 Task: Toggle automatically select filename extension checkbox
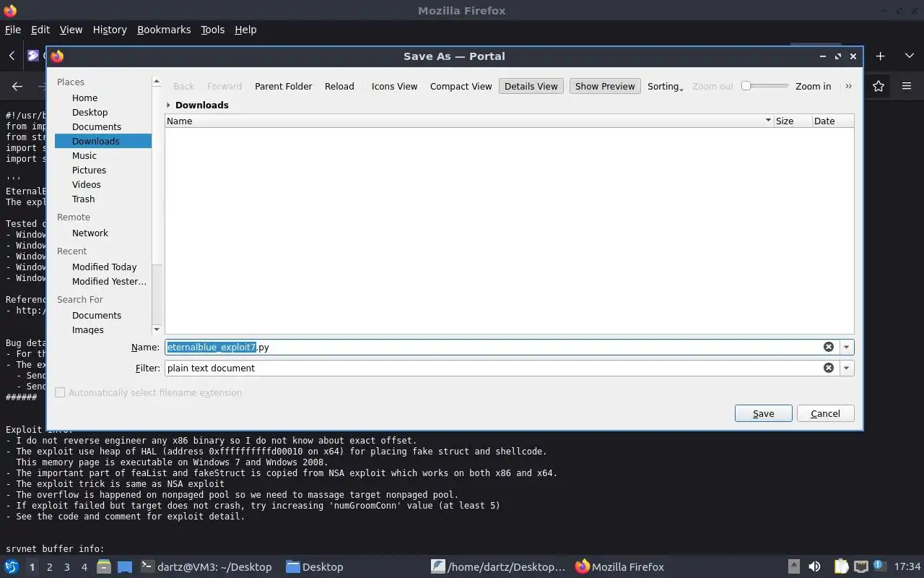coord(60,392)
